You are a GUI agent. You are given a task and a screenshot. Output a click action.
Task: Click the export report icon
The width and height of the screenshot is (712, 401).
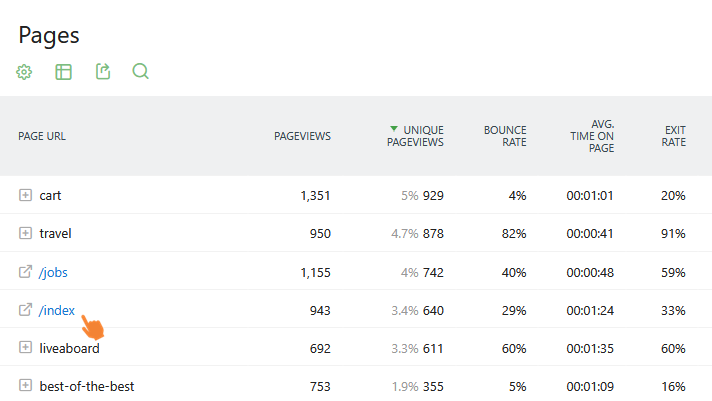(102, 72)
